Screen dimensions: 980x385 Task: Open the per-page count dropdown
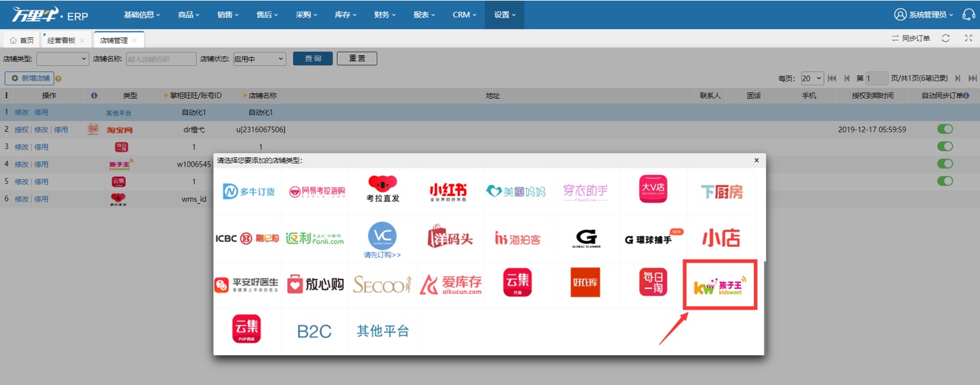[812, 78]
